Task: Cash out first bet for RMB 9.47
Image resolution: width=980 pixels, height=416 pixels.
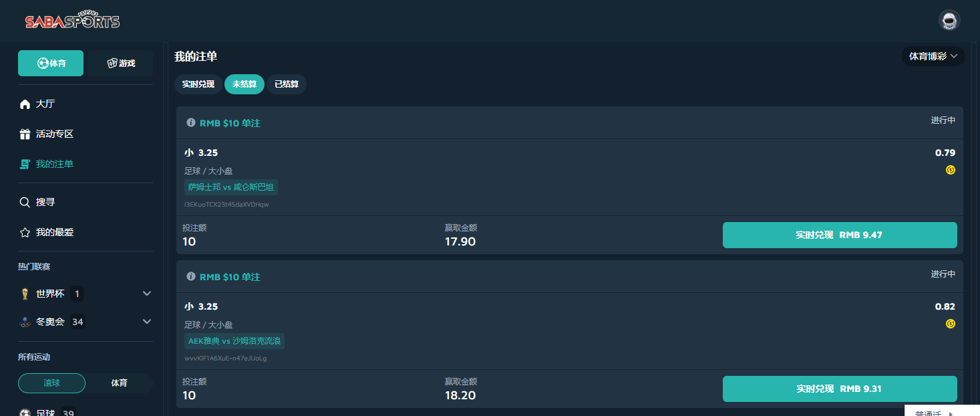Action: point(839,235)
